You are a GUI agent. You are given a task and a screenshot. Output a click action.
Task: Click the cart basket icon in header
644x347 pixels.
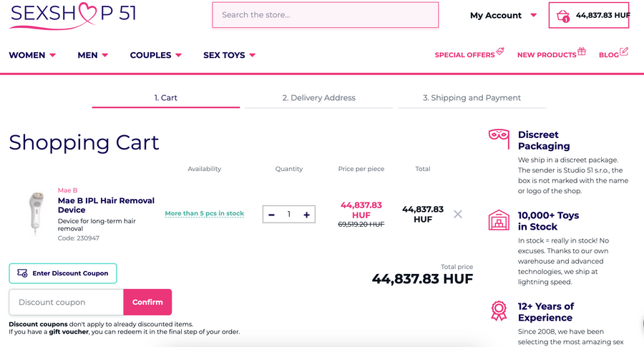click(563, 16)
